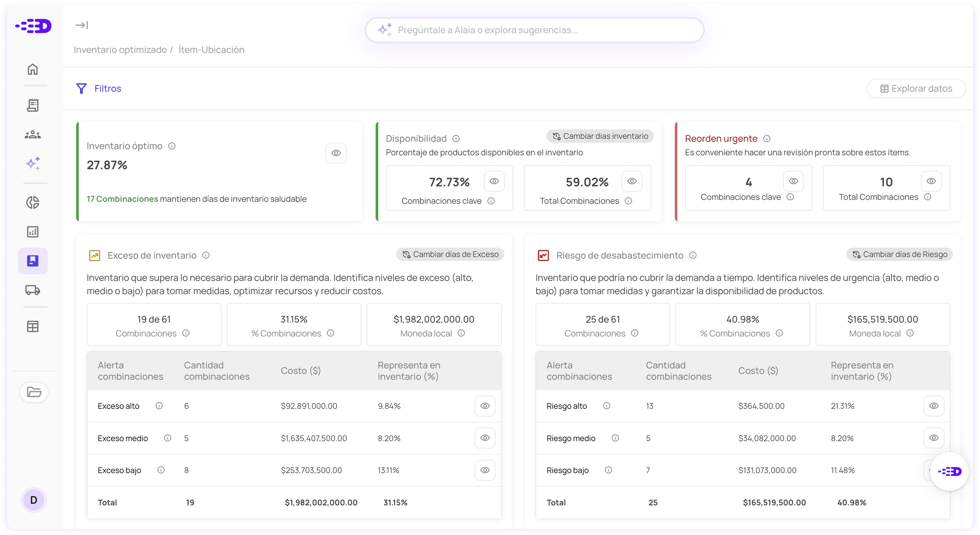The image size is (980, 535).
Task: Toggle the eye beside 10 Total Combinaciones
Action: point(931,181)
